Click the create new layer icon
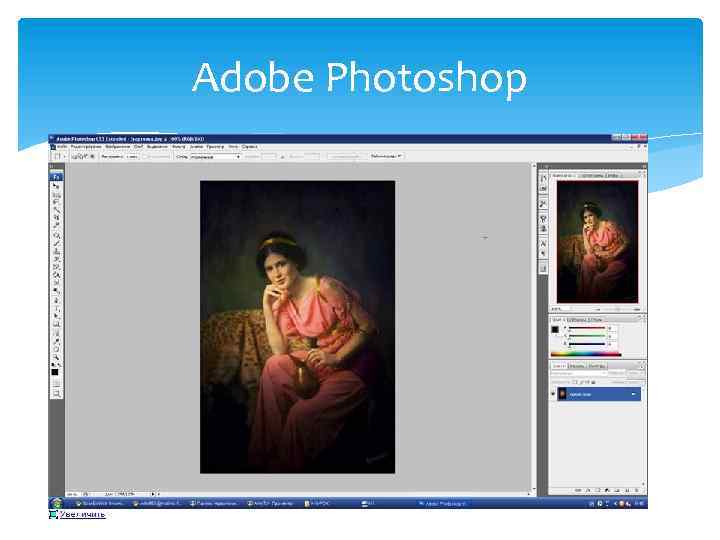This screenshot has width=720, height=540. [628, 490]
